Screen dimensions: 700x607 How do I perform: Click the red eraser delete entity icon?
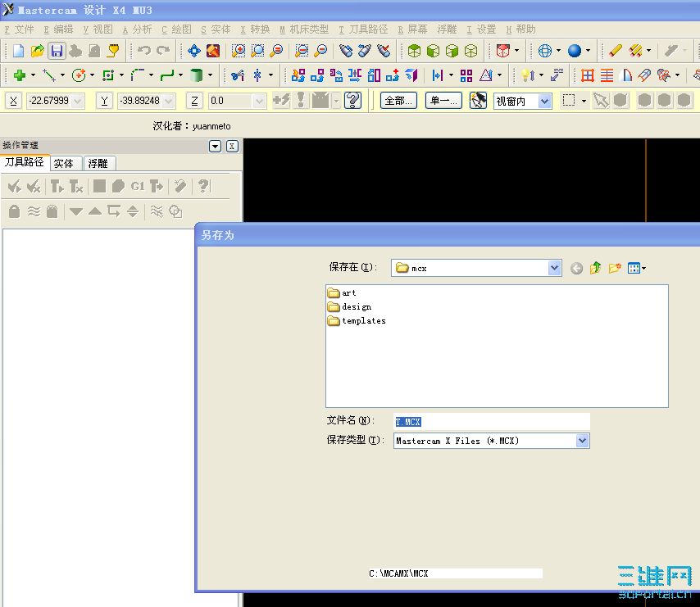point(616,51)
